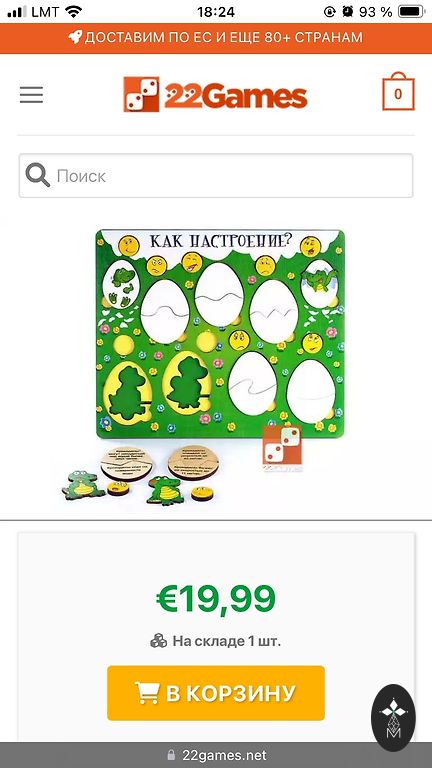The height and width of the screenshot is (768, 432).
Task: Tap the Wi-Fi status icon
Action: [74, 11]
